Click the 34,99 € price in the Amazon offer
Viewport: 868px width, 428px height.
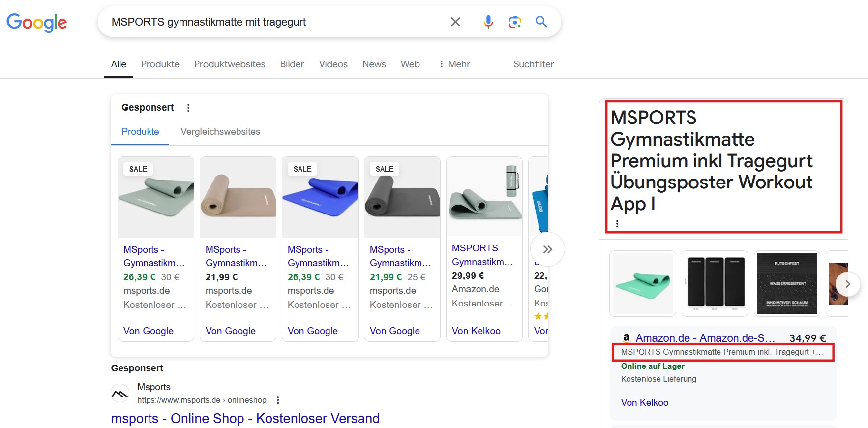pos(808,338)
